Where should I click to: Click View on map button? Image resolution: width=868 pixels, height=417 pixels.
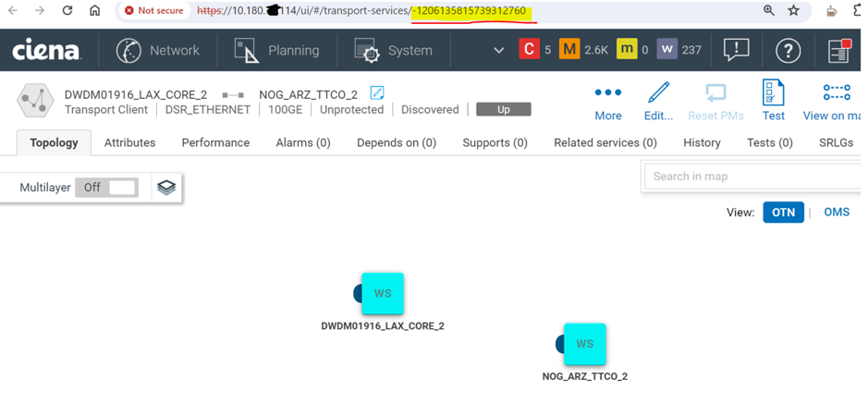[x=833, y=103]
